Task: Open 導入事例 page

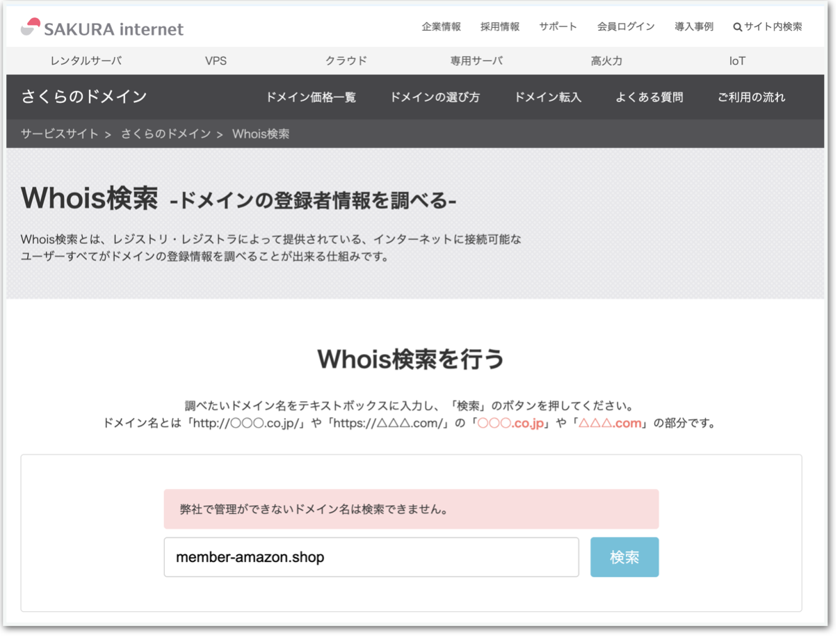Action: point(694,27)
